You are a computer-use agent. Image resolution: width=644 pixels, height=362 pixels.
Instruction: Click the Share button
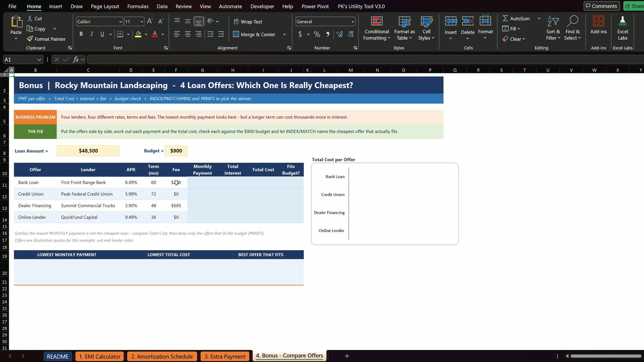[x=634, y=6]
